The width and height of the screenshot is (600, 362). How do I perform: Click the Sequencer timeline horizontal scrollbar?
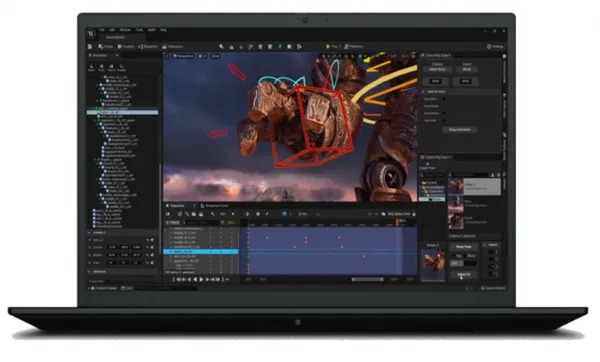pyautogui.click(x=368, y=279)
